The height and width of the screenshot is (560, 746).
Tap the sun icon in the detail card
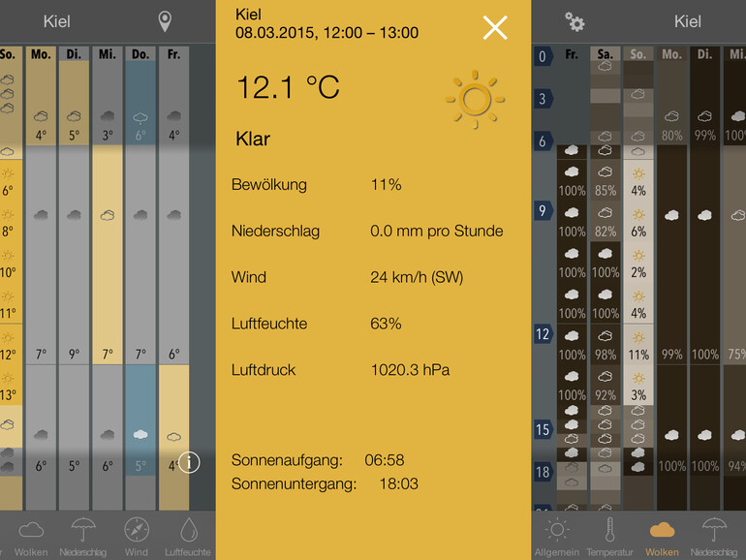click(x=475, y=100)
